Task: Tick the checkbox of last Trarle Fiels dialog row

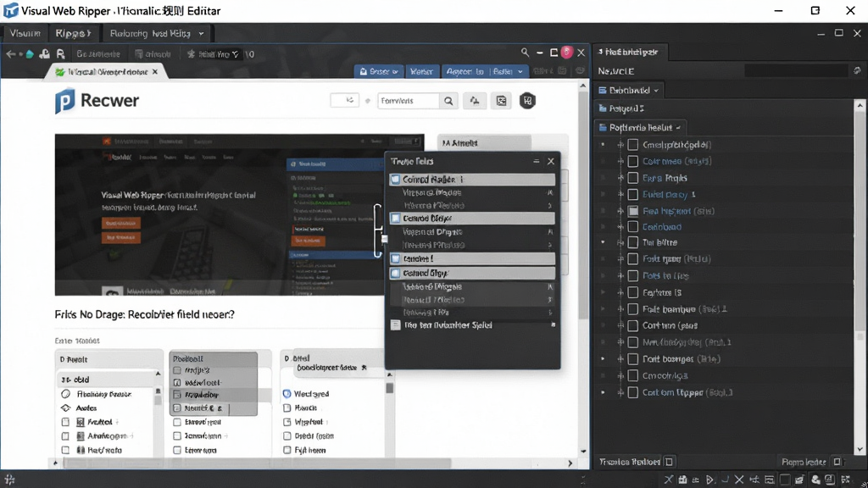Action: click(x=395, y=324)
